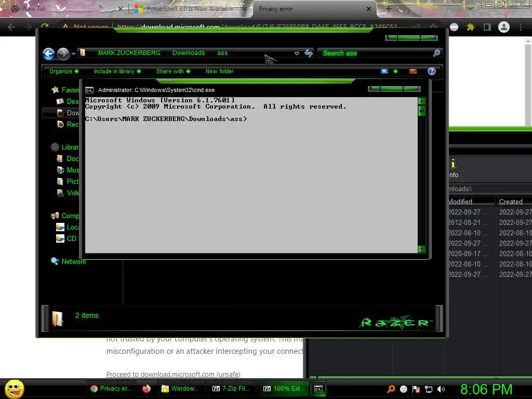
Task: Click the volume speaker tray icon
Action: (441, 389)
